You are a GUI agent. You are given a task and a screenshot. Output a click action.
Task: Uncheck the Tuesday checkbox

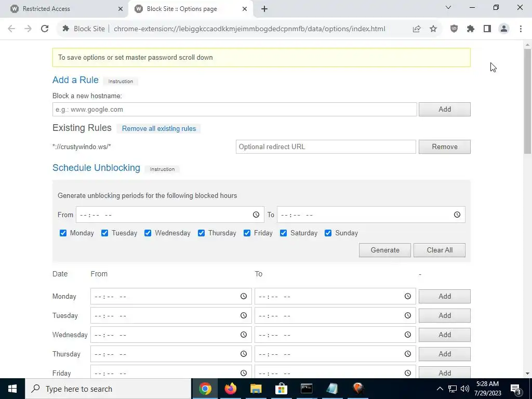pos(104,233)
